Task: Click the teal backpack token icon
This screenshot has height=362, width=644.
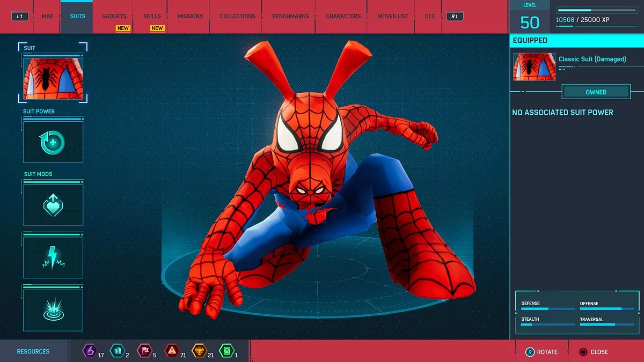Action: coord(119,351)
